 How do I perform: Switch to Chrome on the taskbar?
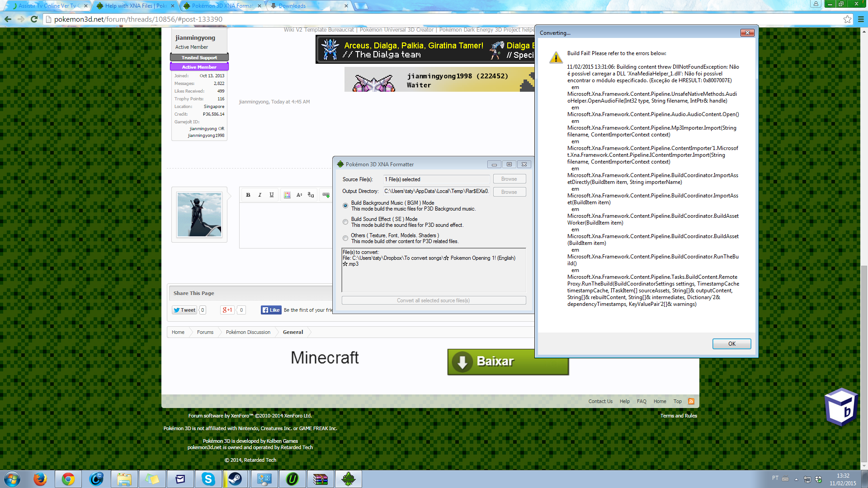[x=68, y=479]
